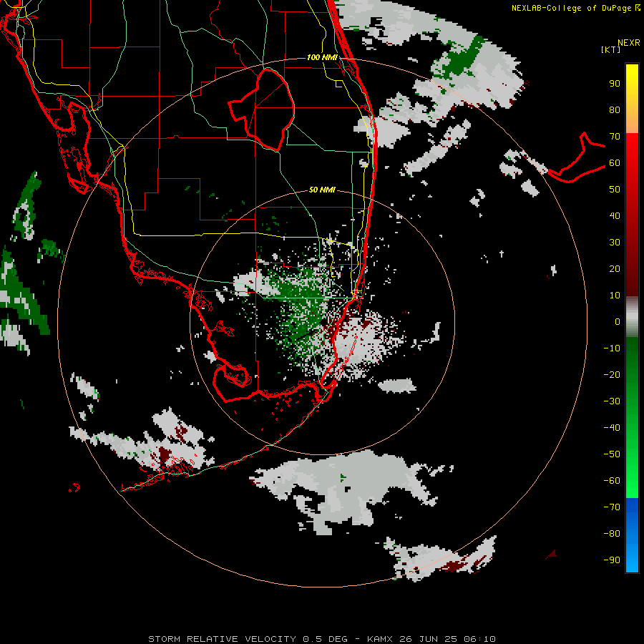Click the -10 value on the velocity scale

(x=612, y=348)
